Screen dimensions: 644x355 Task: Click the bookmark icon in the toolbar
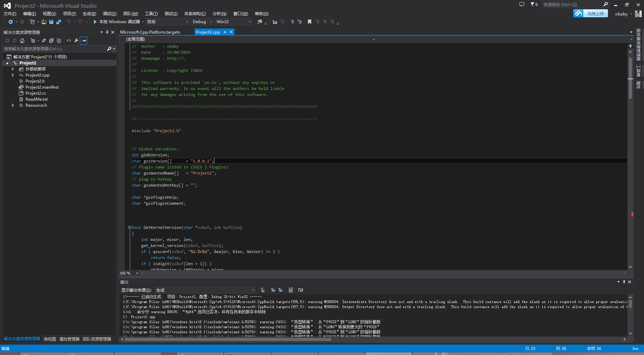click(x=309, y=22)
